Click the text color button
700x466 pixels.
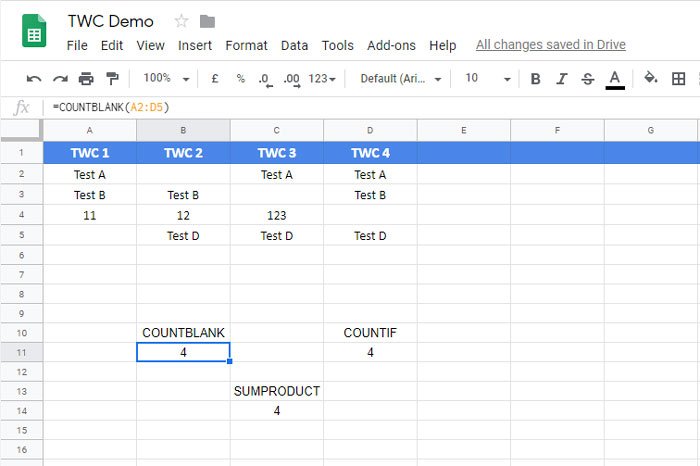(x=615, y=79)
